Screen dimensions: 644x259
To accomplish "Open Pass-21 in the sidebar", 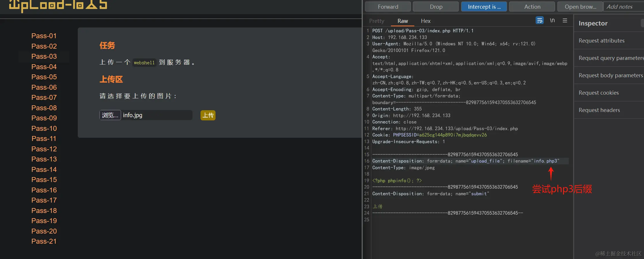I will click(x=44, y=241).
